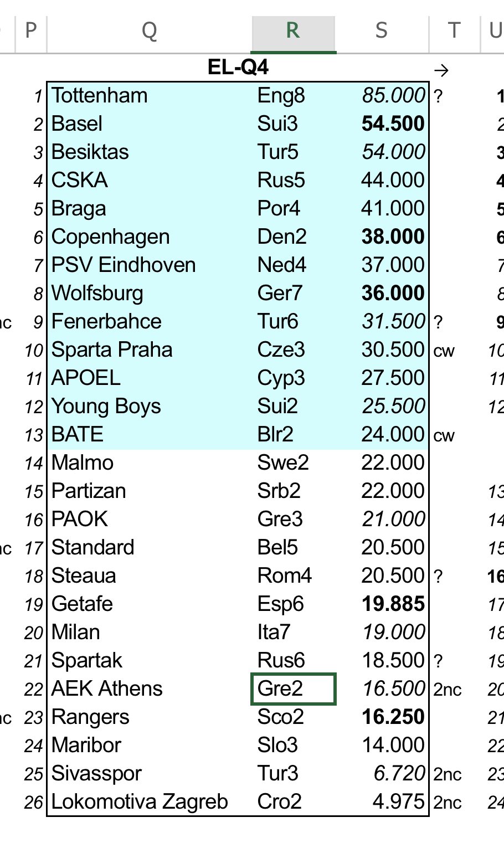This screenshot has width=504, height=848.
Task: Select the cw note next to Sparta Praha
Action: click(444, 351)
